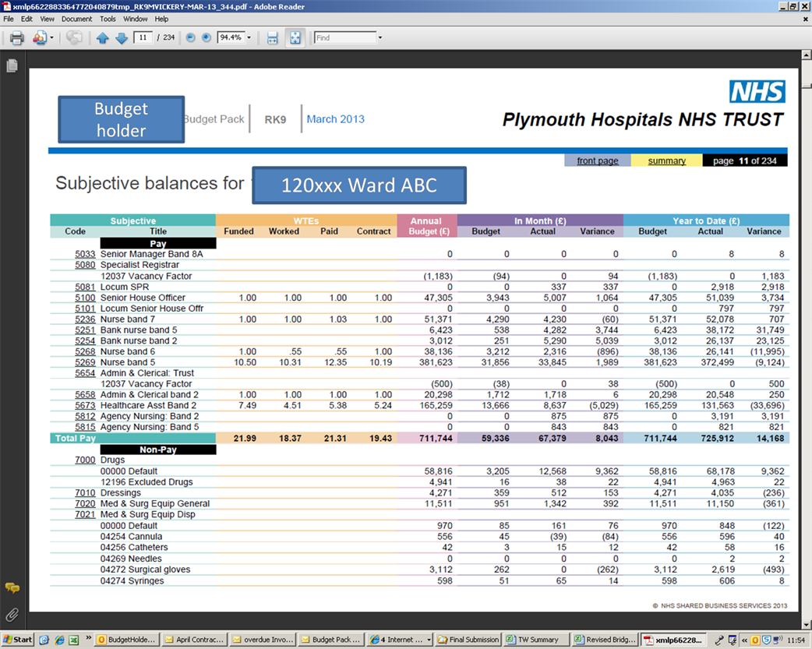The height and width of the screenshot is (649, 812).
Task: Open the Edit menu
Action: pyautogui.click(x=26, y=19)
